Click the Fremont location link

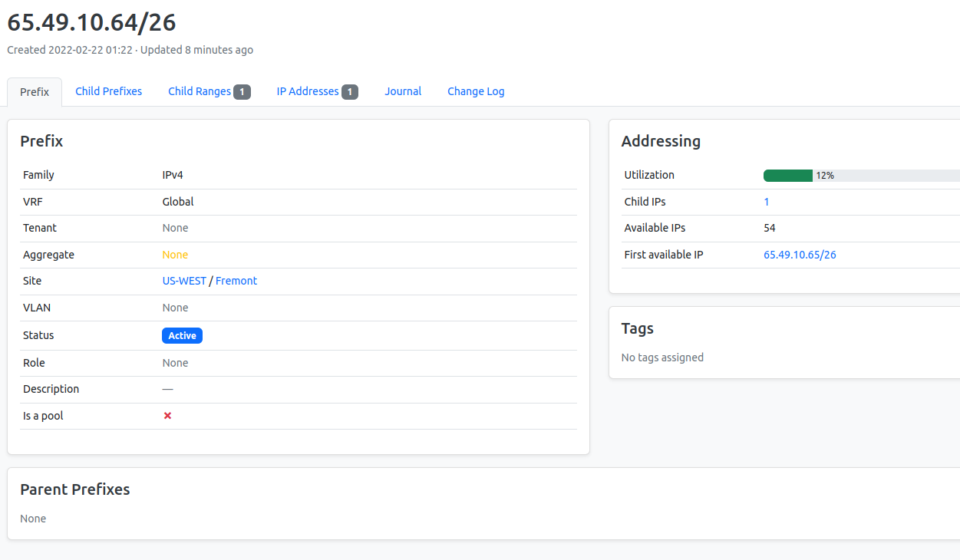(x=236, y=281)
